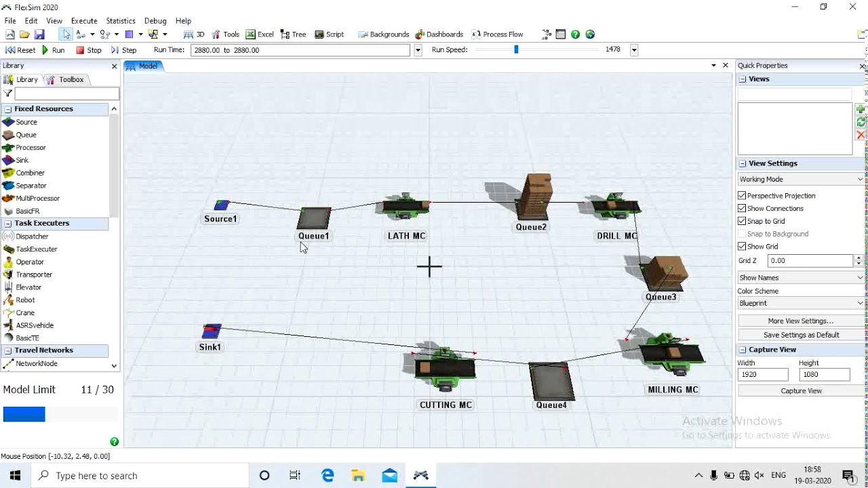Run the simulation
Viewport: 868px width, 488px height.
click(x=54, y=50)
